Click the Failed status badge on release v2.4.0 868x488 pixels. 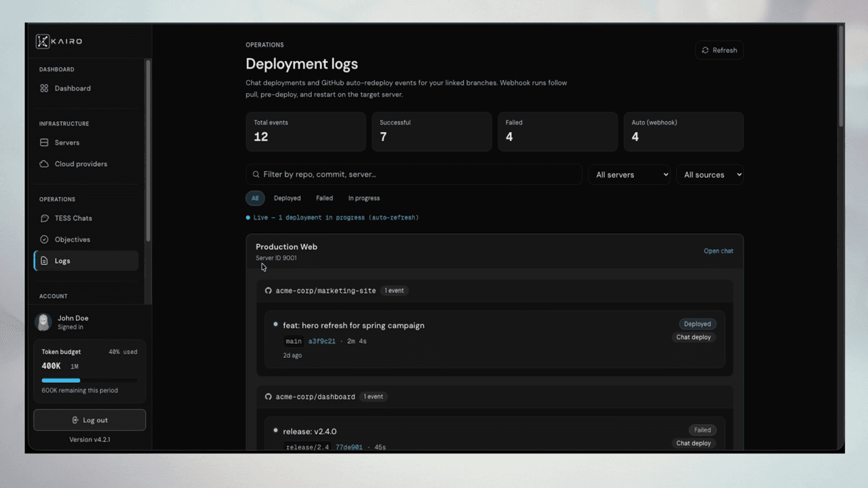click(x=703, y=430)
